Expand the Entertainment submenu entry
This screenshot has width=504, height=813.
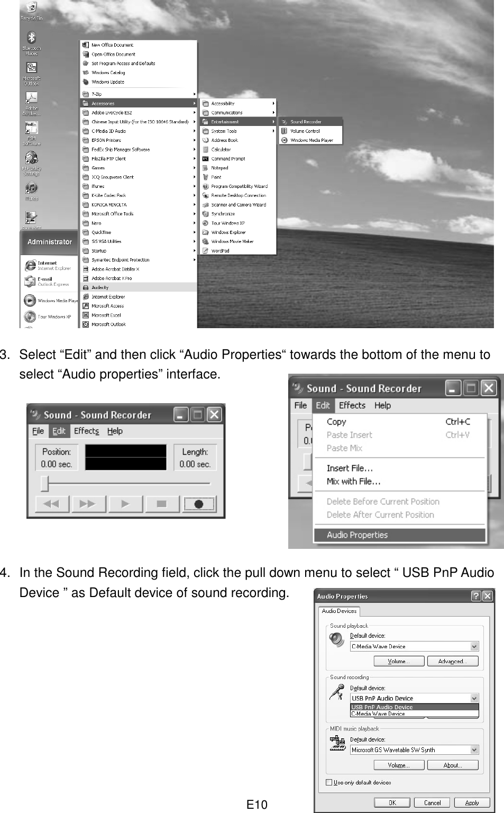pos(239,122)
